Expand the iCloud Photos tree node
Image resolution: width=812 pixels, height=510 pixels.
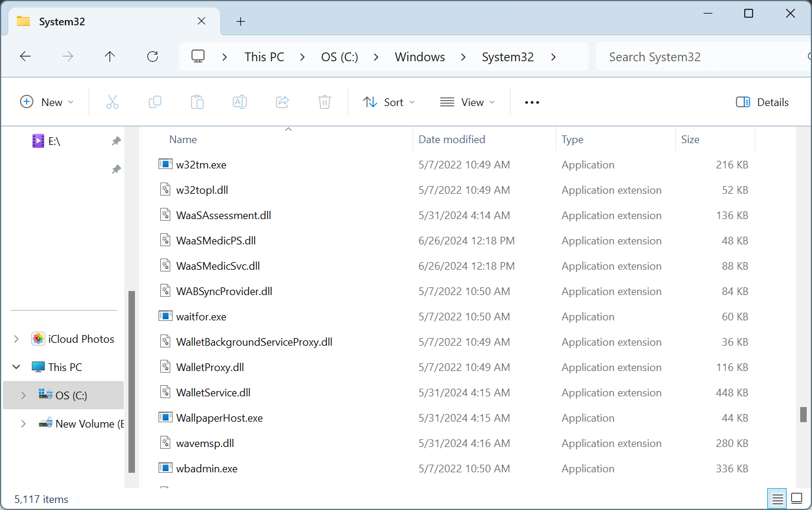16,339
